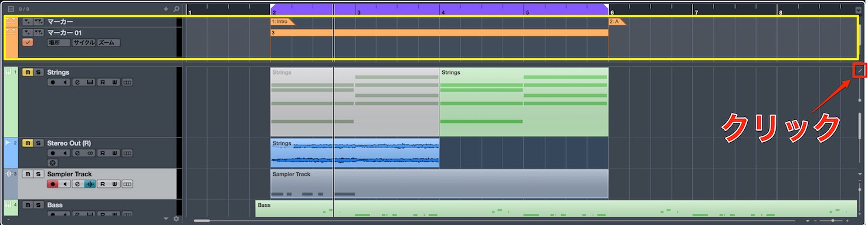Image resolution: width=868 pixels, height=225 pixels.
Task: Enable monitor on Strings track
Action: [x=65, y=82]
